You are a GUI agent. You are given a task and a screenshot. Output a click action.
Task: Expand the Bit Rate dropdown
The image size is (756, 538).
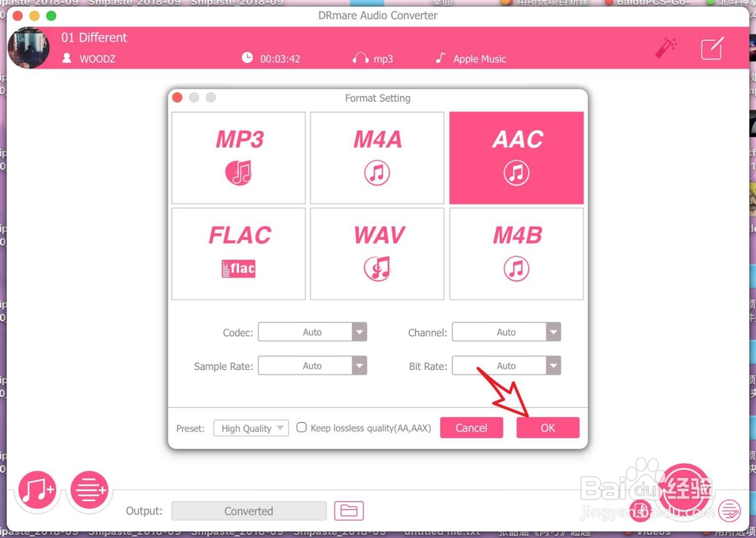[507, 365]
